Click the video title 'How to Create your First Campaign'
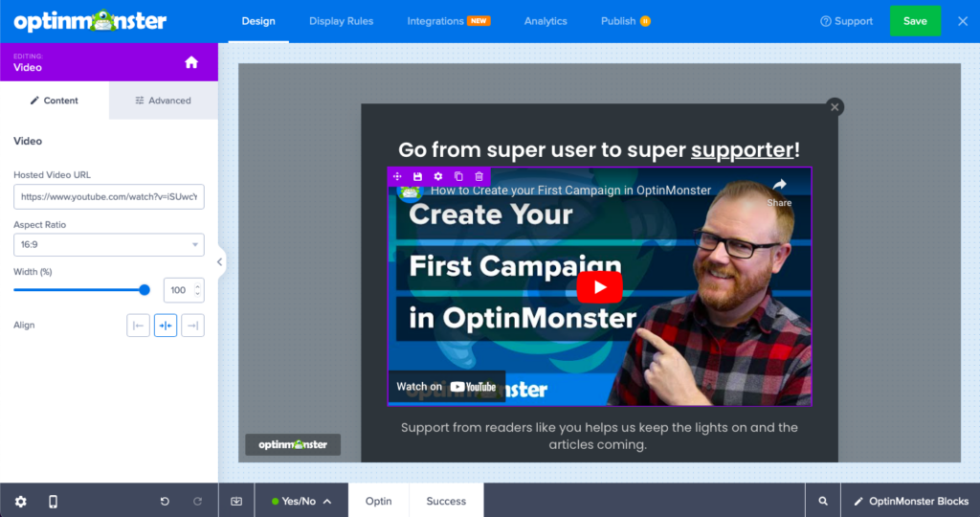The width and height of the screenshot is (980, 517). pyautogui.click(x=570, y=191)
